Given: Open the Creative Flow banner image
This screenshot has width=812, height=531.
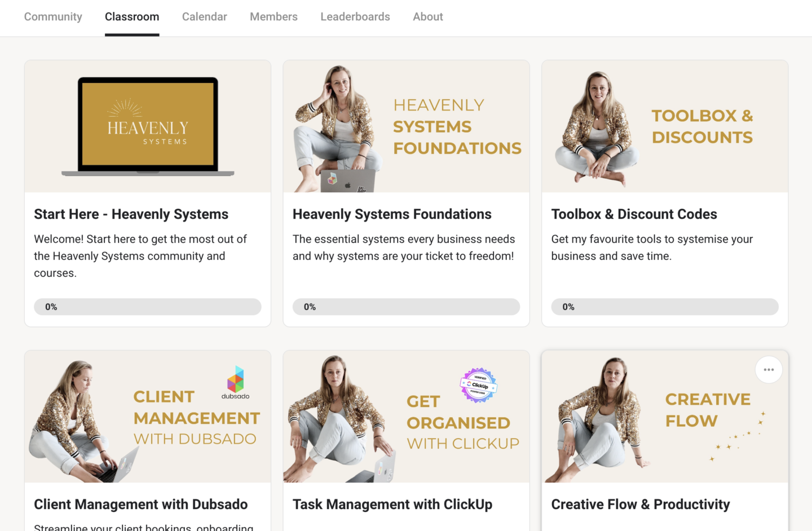Looking at the screenshot, I should pyautogui.click(x=665, y=417).
